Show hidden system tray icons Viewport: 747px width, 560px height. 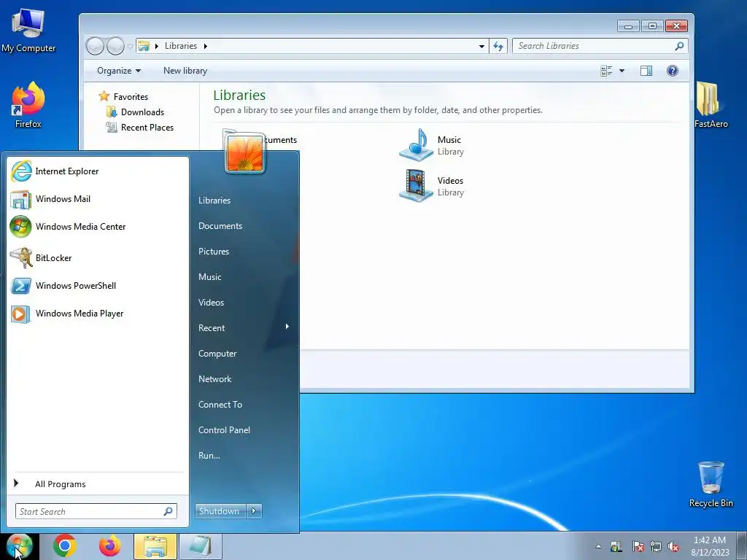[x=598, y=547]
